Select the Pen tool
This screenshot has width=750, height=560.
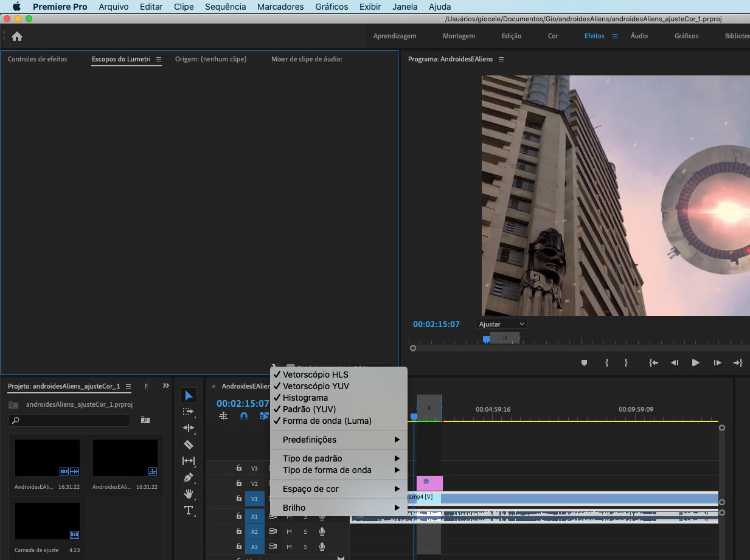(189, 477)
